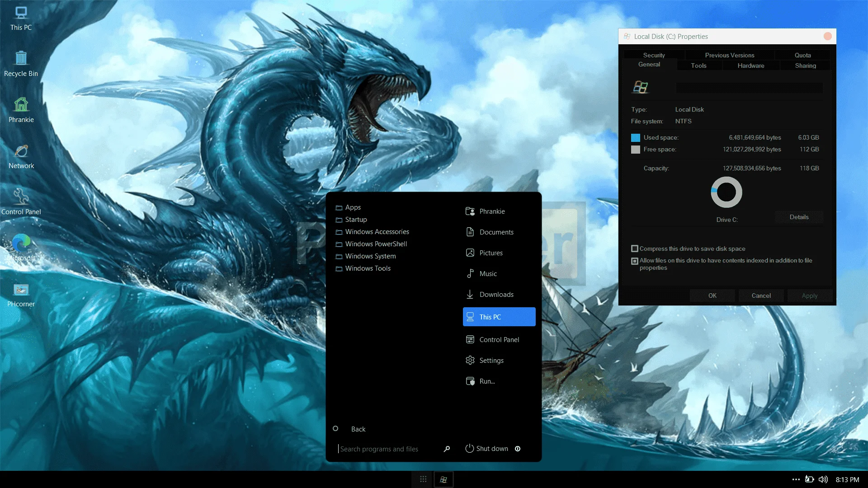Click the Details button for Drive C:

point(799,217)
